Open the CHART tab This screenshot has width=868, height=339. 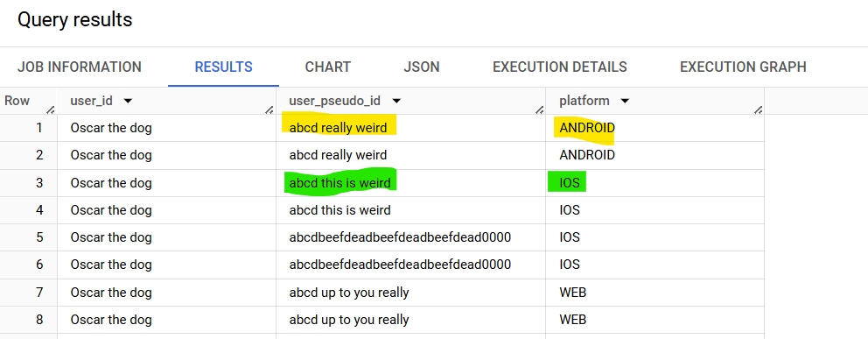point(328,67)
